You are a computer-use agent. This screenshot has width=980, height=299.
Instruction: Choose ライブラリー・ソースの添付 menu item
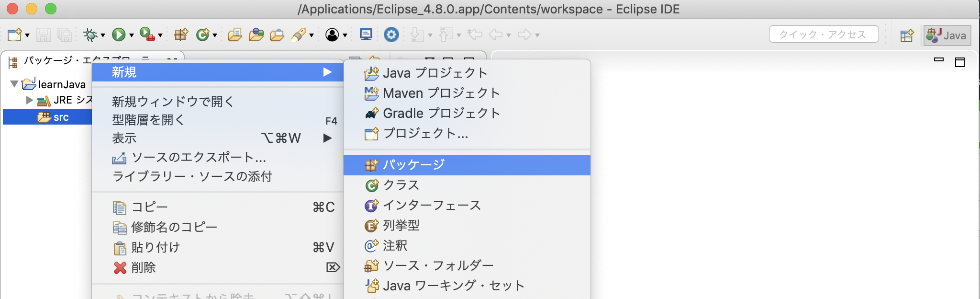[218, 176]
